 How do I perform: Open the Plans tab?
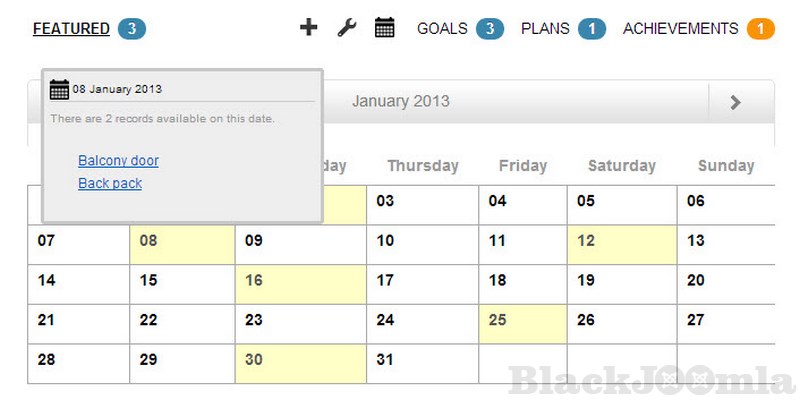point(545,29)
